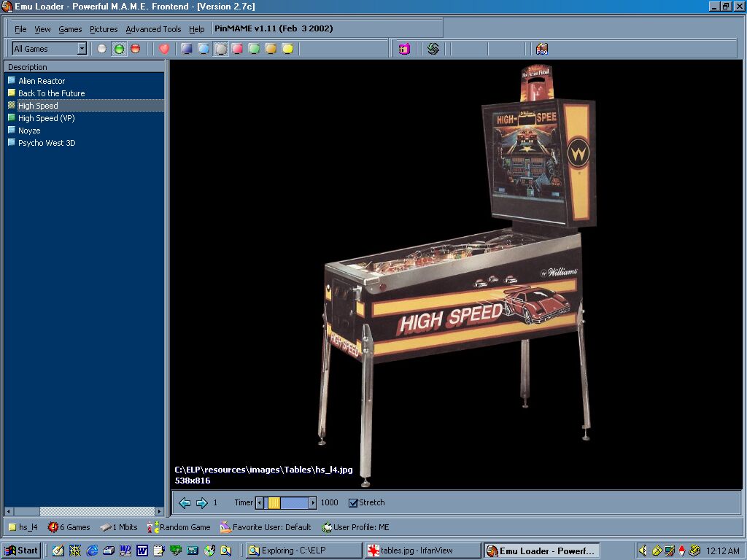The width and height of the screenshot is (747, 560).
Task: Toggle the Stretch checkbox
Action: click(353, 503)
